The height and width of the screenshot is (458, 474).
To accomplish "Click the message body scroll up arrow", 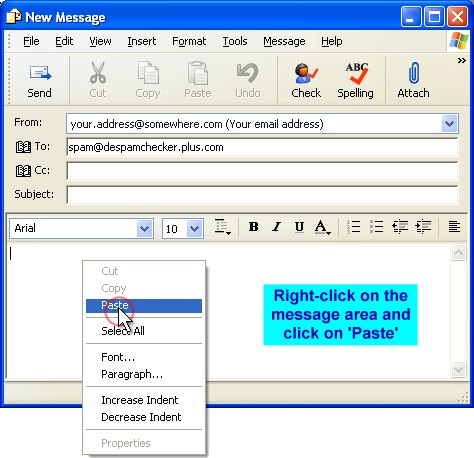I will point(458,252).
